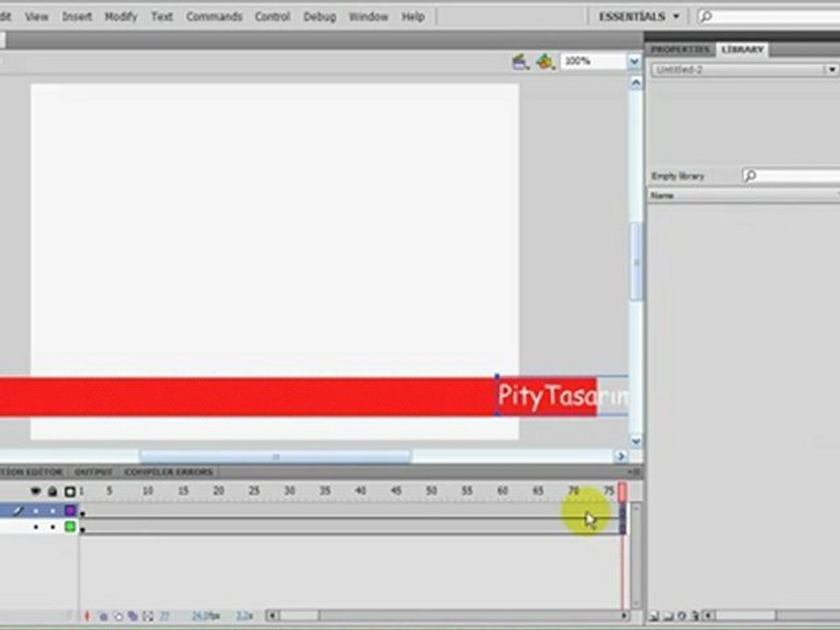Open the Untitled-2 library document dropdown
840x630 pixels.
click(831, 70)
